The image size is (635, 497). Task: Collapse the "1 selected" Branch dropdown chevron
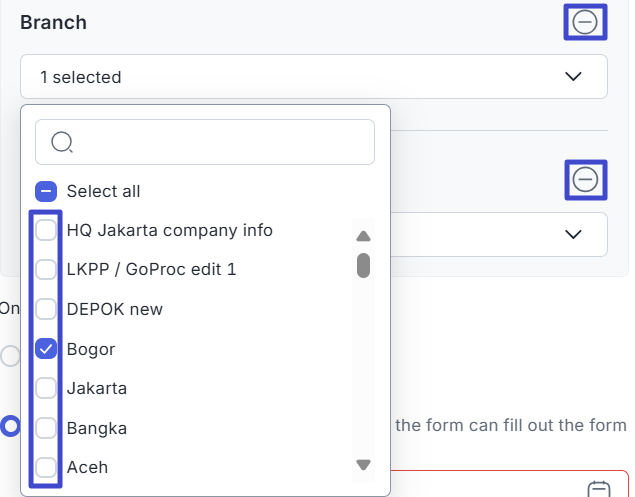573,77
